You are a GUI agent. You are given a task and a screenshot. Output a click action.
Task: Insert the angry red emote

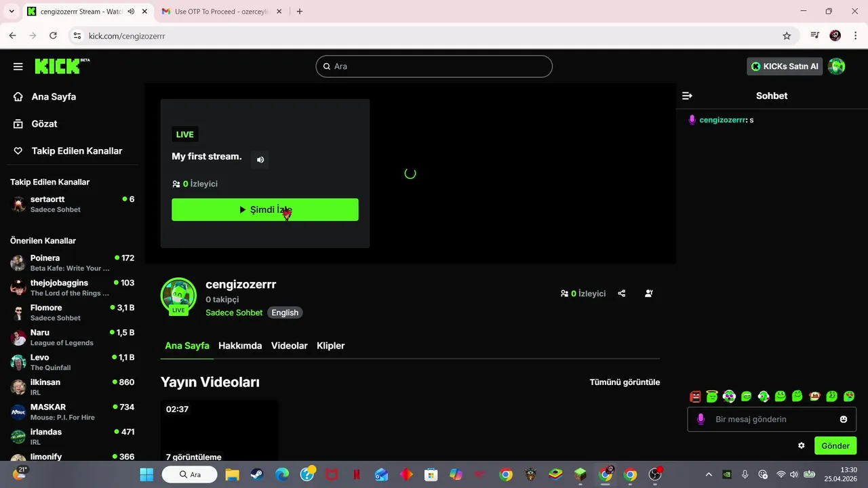pos(695,396)
